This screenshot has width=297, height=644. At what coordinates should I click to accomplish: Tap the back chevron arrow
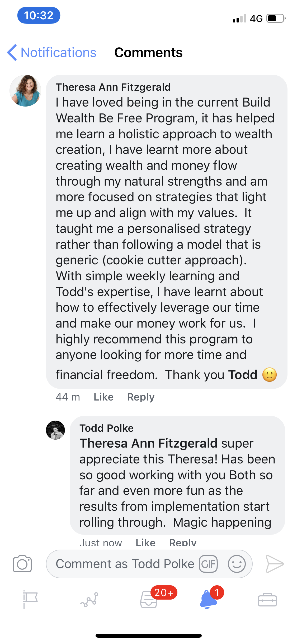tap(12, 53)
